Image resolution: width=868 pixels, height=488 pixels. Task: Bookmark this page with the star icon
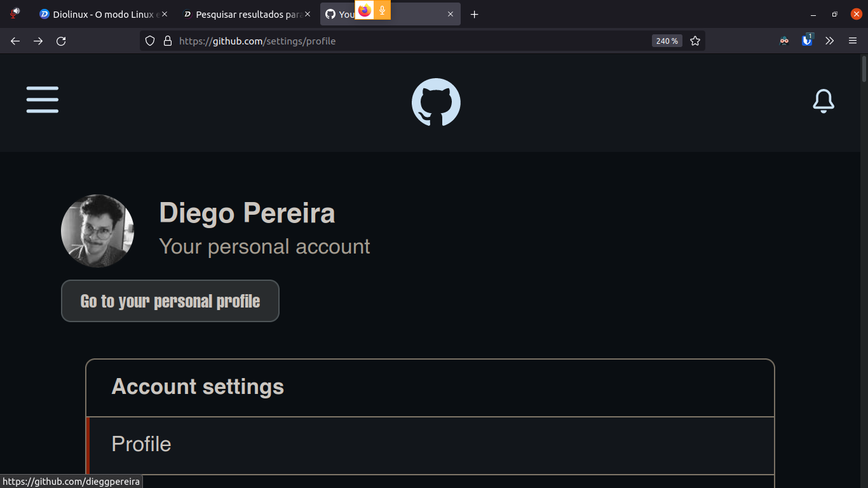click(x=695, y=41)
